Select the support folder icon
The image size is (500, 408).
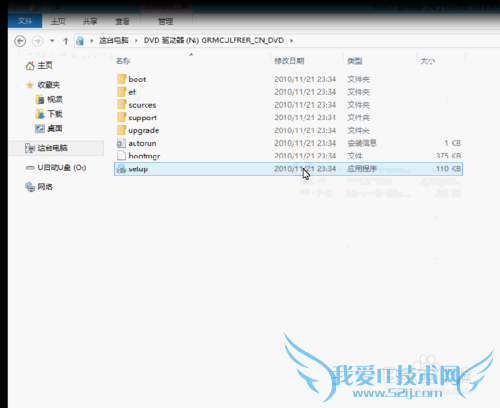coord(121,117)
